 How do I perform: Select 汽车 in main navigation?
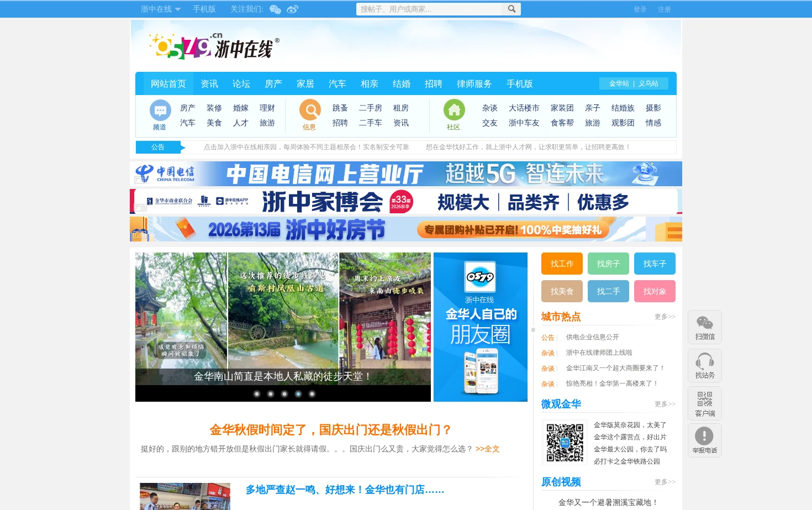[x=338, y=83]
